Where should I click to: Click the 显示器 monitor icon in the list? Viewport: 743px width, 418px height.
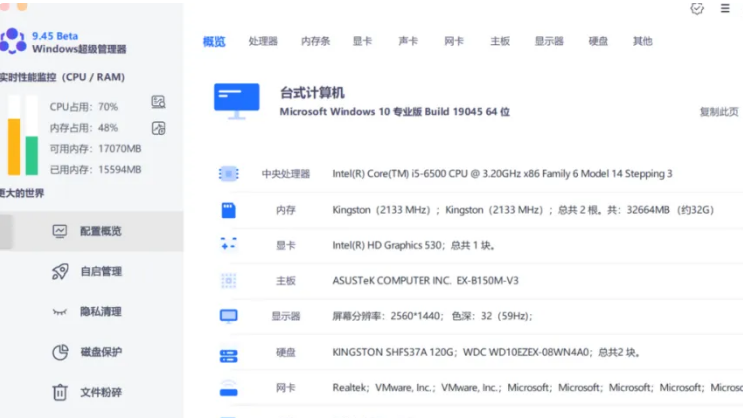(228, 316)
